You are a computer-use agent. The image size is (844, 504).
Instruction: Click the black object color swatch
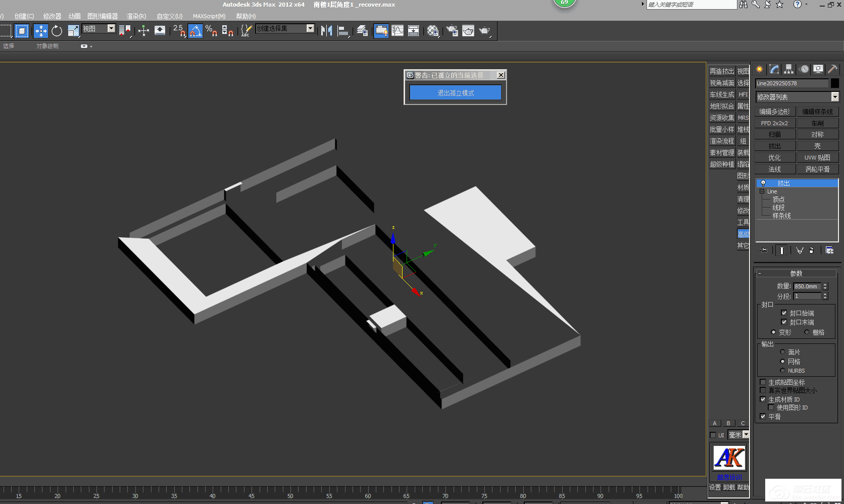coord(834,83)
